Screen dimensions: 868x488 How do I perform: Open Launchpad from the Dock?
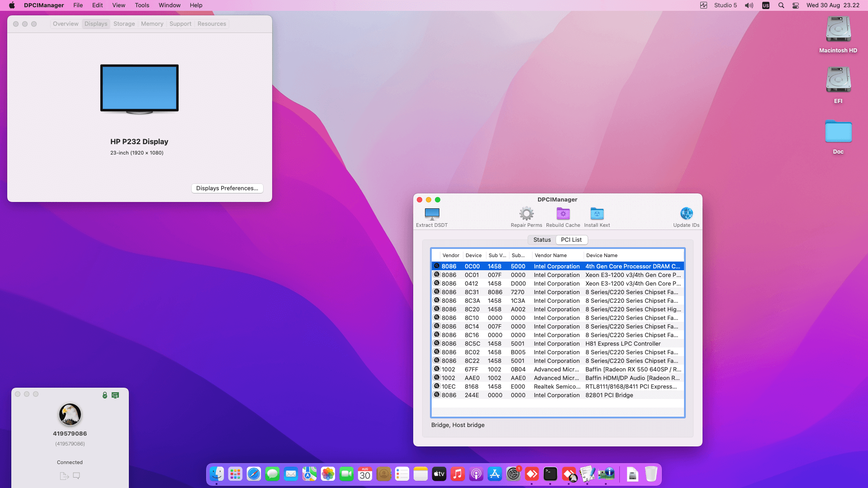pos(235,474)
